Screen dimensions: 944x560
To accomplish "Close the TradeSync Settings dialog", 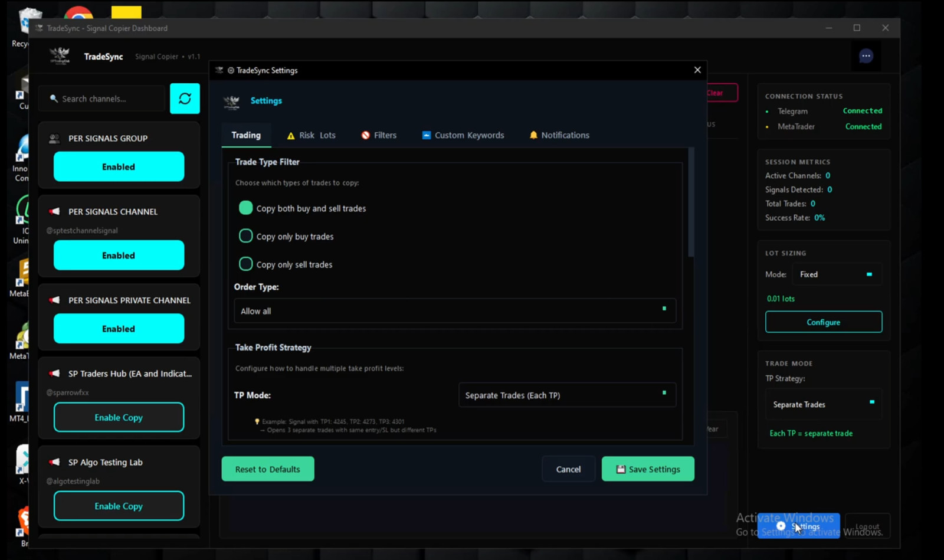I will pyautogui.click(x=697, y=70).
